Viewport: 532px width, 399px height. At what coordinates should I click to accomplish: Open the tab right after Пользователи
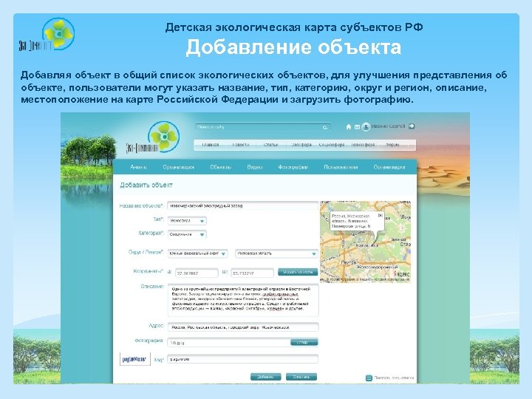[x=389, y=167]
